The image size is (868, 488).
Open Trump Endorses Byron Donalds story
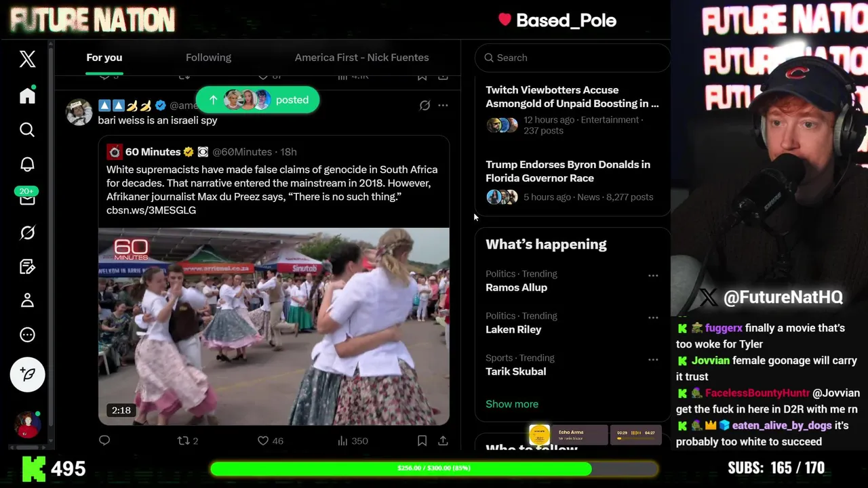pyautogui.click(x=572, y=181)
